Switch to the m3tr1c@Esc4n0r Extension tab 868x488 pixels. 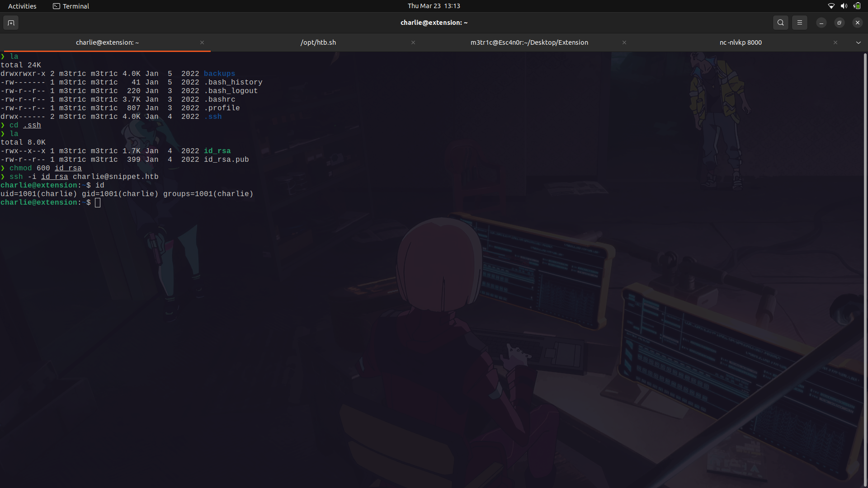[x=529, y=42]
